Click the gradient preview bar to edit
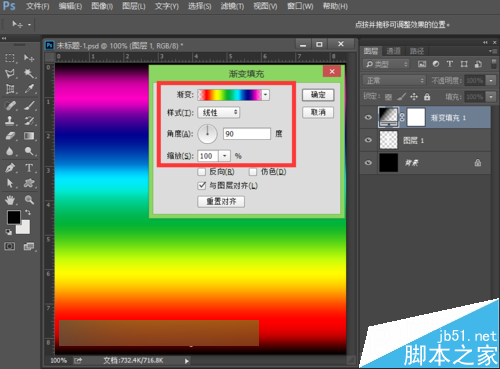 click(x=230, y=95)
